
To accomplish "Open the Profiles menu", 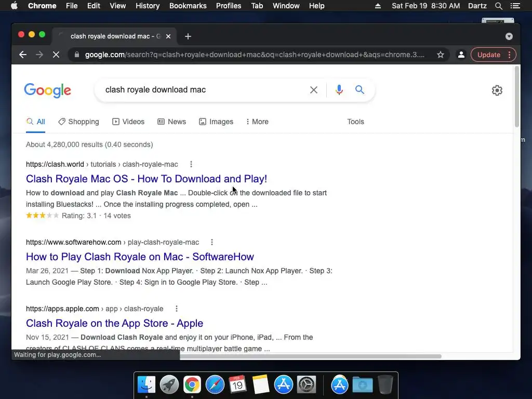I will coord(229,6).
